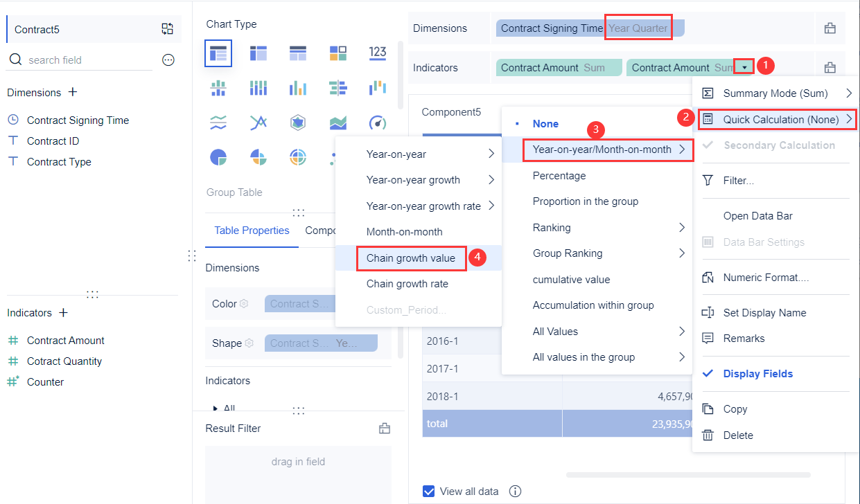Select the gauge chart type
Image resolution: width=860 pixels, height=504 pixels.
pyautogui.click(x=378, y=123)
